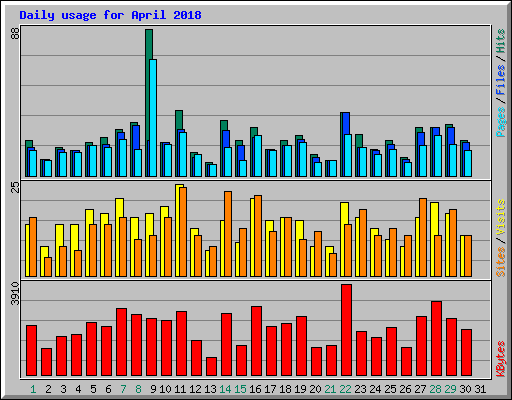This screenshot has width=512, height=400.
Task: Select green day '21' on the x-axis
Action: click(x=330, y=389)
